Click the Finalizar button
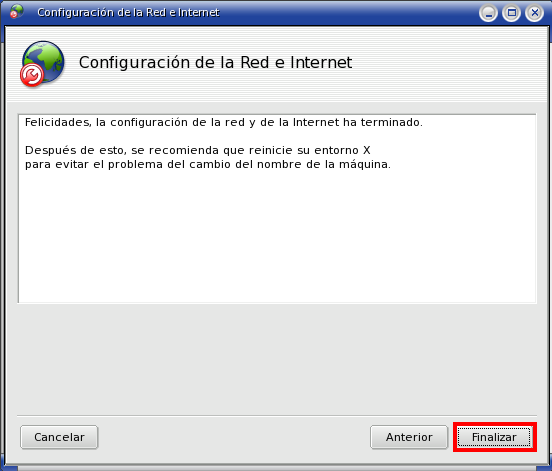Viewport: 552px width, 471px height. [x=495, y=437]
